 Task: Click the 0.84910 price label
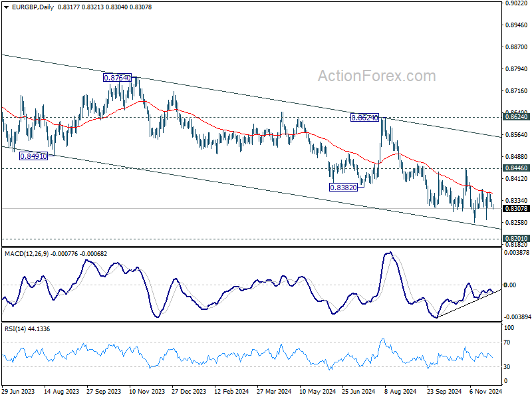[34, 156]
